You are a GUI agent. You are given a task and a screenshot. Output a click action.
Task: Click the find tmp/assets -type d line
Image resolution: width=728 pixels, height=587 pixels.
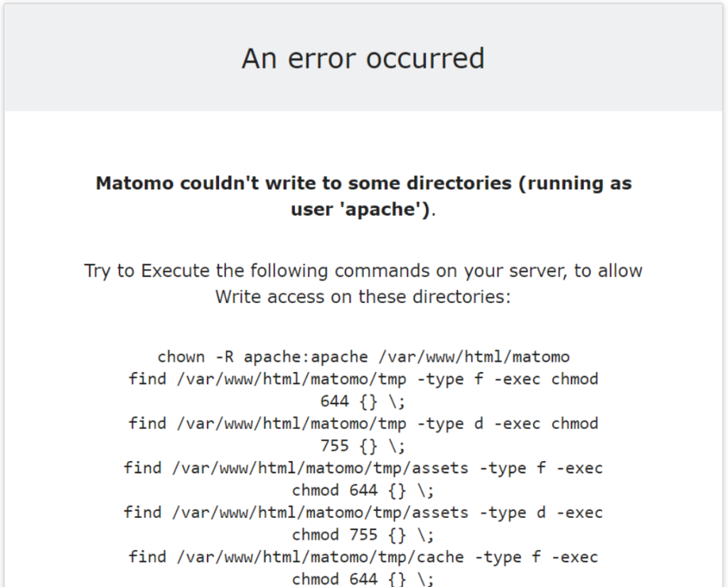[363, 512]
